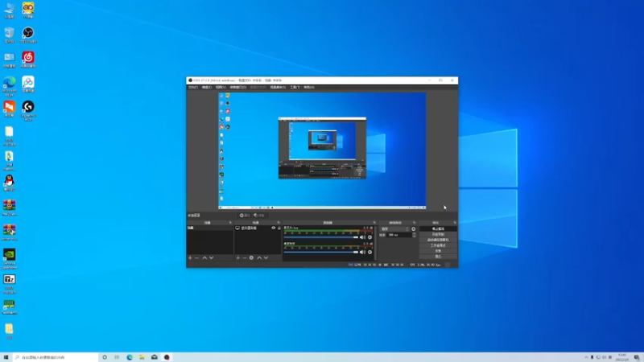This screenshot has width=644, height=362.
Task: Adjust the bottom mixer channel volume slider
Action: click(321, 252)
